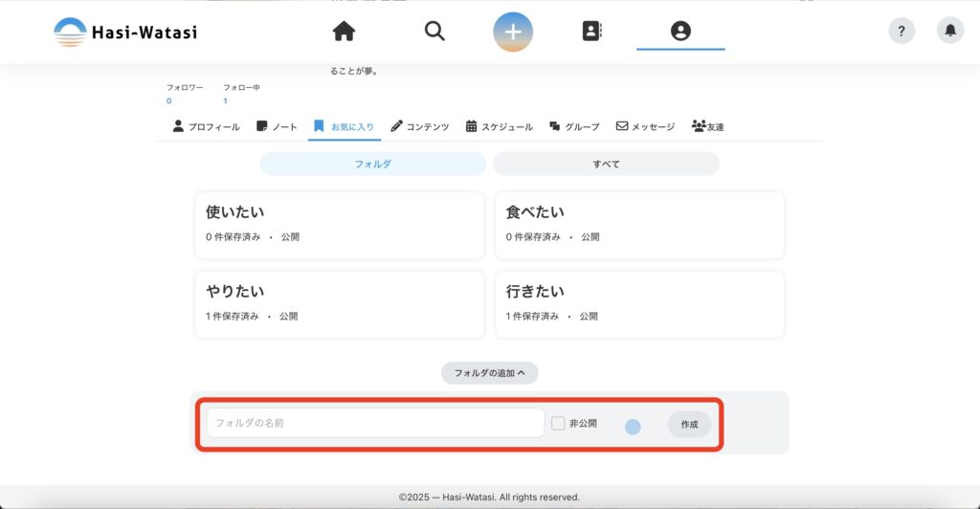
Task: Open search via magnifier icon
Action: [434, 32]
